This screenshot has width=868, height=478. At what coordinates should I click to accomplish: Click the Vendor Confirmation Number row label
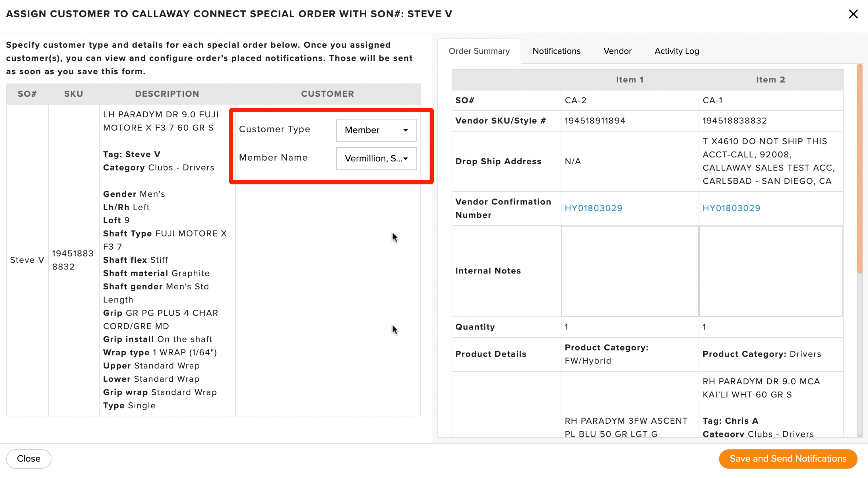(x=503, y=208)
